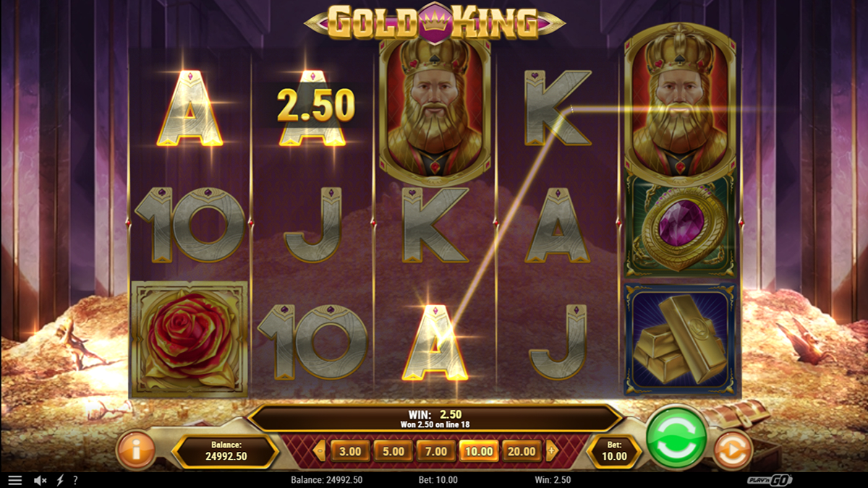The width and height of the screenshot is (868, 488).
Task: Decrease bet with left arrow
Action: click(320, 451)
